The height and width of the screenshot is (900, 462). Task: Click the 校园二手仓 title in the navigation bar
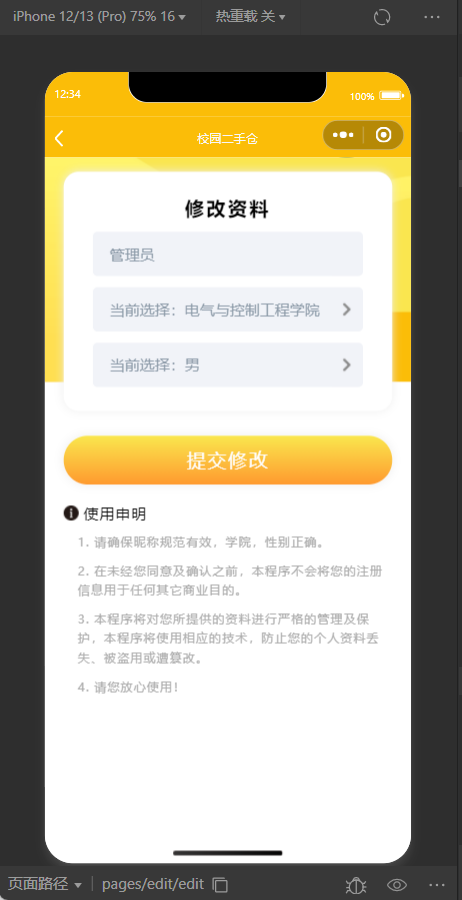pyautogui.click(x=227, y=139)
